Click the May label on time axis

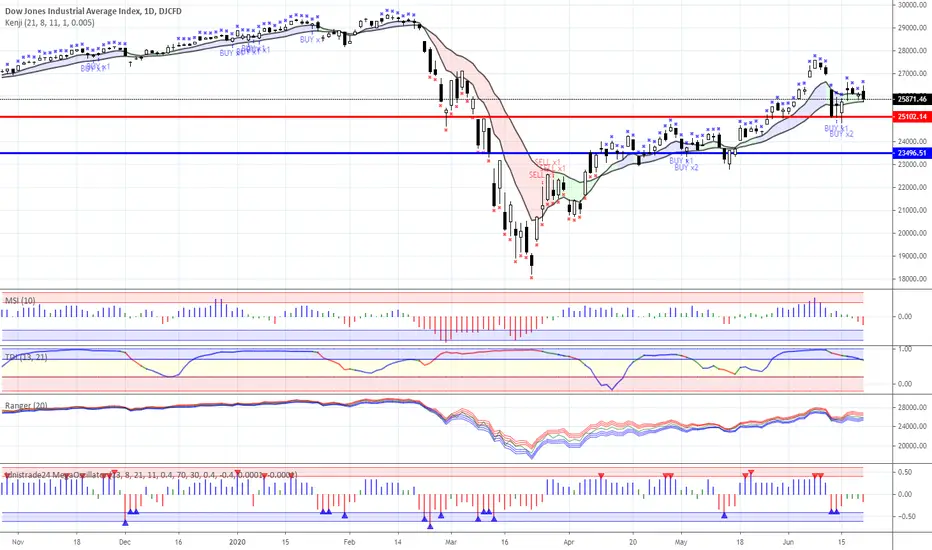(681, 542)
